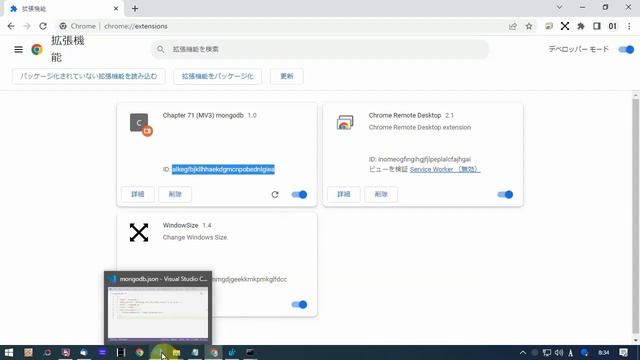Open the volume control in system tray
The width and height of the screenshot is (640, 360).
[x=559, y=353]
